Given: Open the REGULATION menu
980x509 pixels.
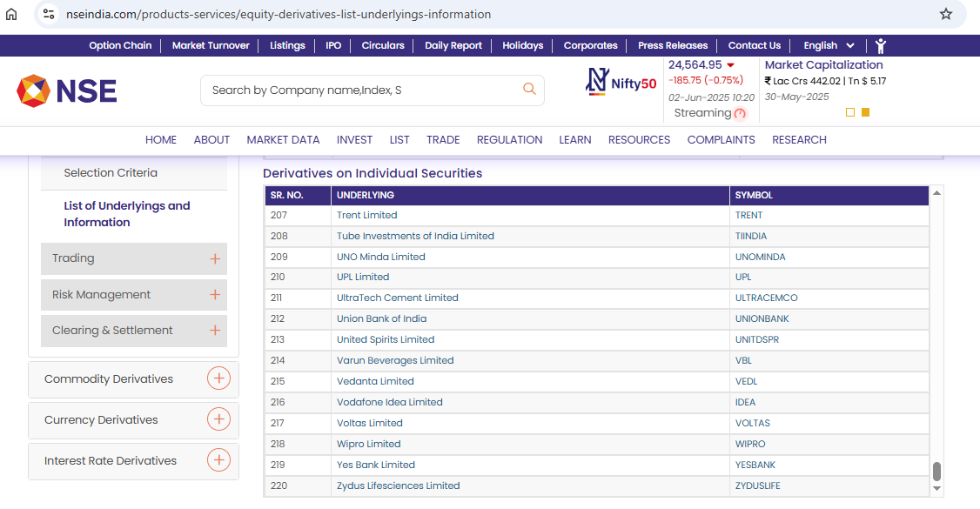Looking at the screenshot, I should point(509,140).
